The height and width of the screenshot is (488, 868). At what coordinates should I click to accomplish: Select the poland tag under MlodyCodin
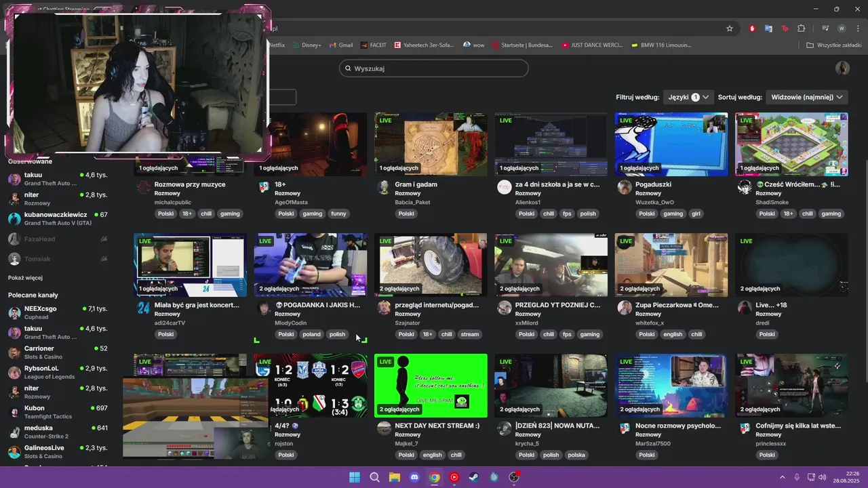(311, 334)
